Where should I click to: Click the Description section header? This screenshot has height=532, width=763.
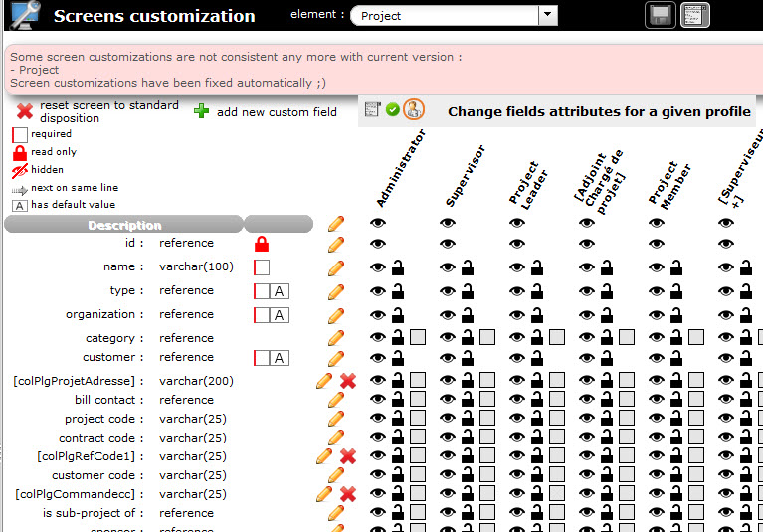click(x=123, y=225)
